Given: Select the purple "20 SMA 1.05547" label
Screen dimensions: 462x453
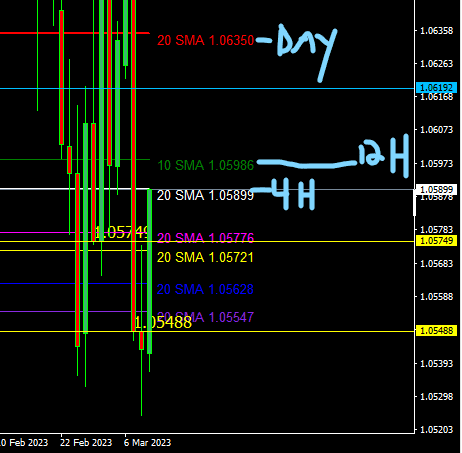Looking at the screenshot, I should (x=205, y=317).
